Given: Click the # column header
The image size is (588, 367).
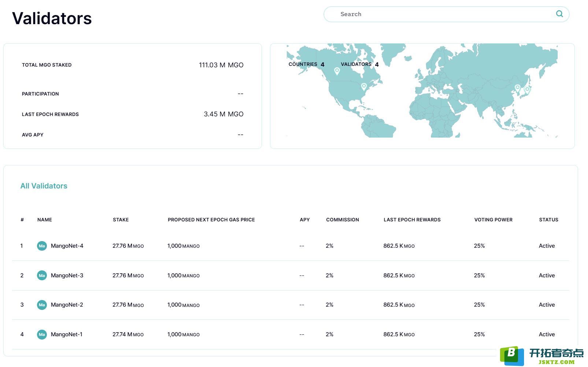Looking at the screenshot, I should coord(22,220).
